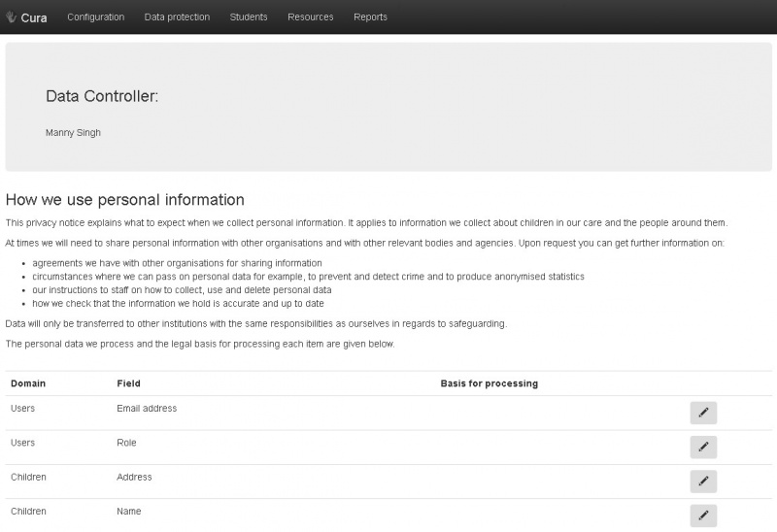Select the Manny Singh name text
Screen dimensions: 777x532
point(73,133)
